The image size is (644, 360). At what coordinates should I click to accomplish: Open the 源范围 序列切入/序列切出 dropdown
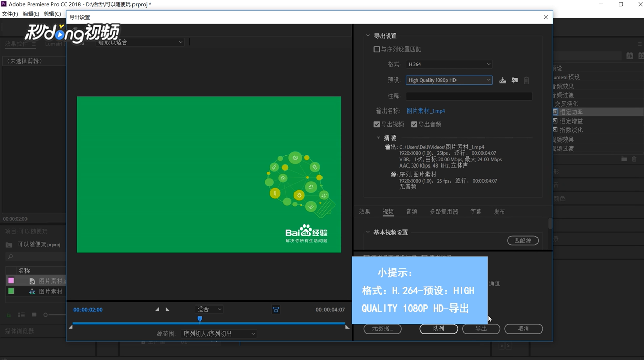tap(219, 334)
